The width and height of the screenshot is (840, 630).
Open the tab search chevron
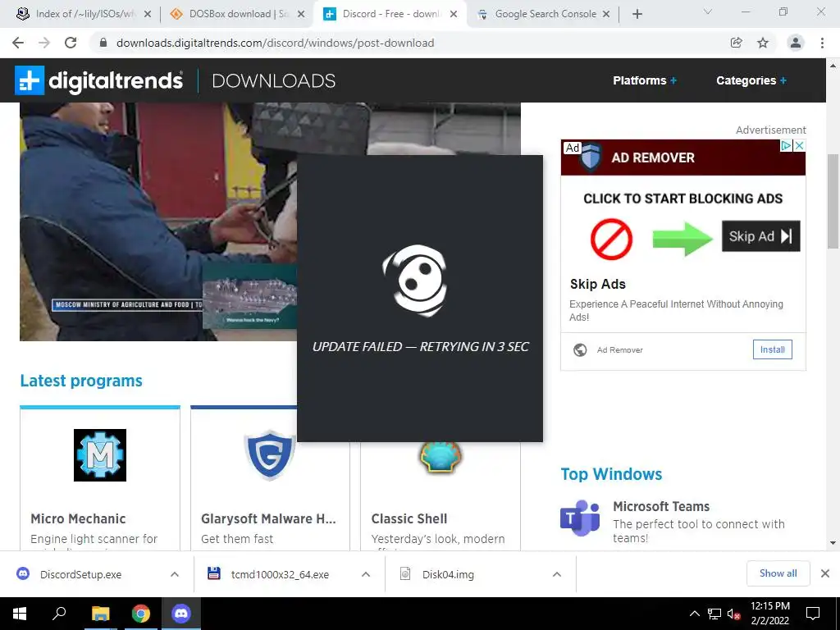[708, 11]
